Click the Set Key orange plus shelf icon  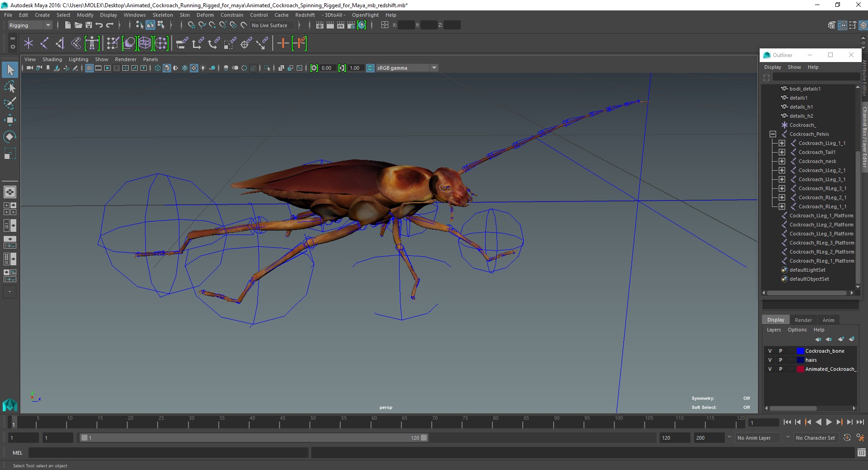pos(283,43)
